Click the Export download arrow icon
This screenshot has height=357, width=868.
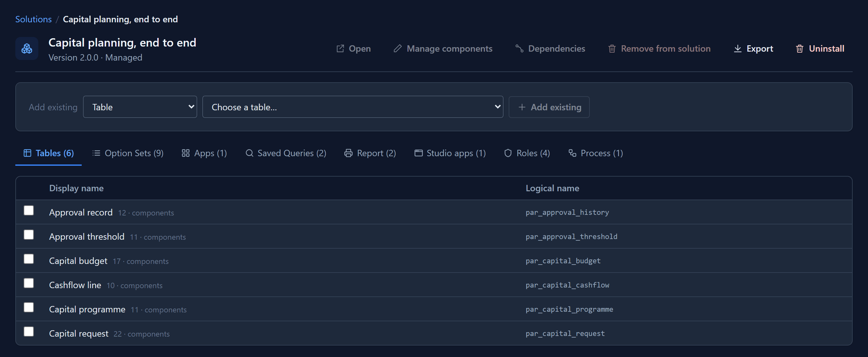click(x=737, y=49)
